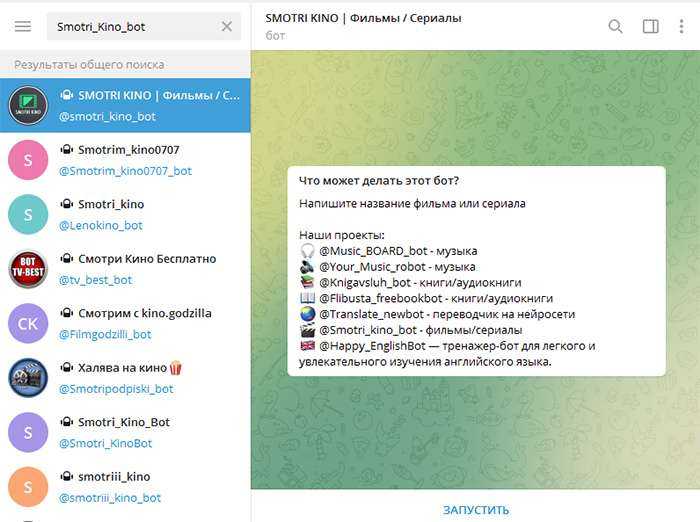Open the three-dots chat options menu
This screenshot has height=522, width=700.
click(x=681, y=26)
